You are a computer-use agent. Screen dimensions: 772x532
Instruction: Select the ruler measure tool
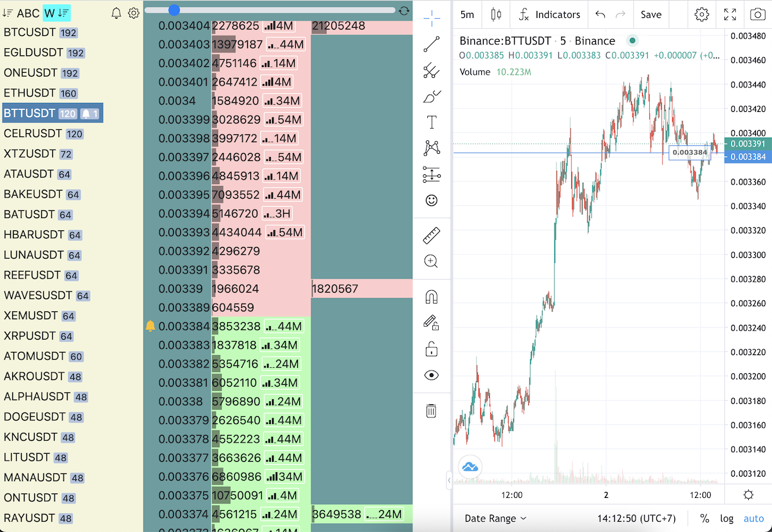(432, 235)
